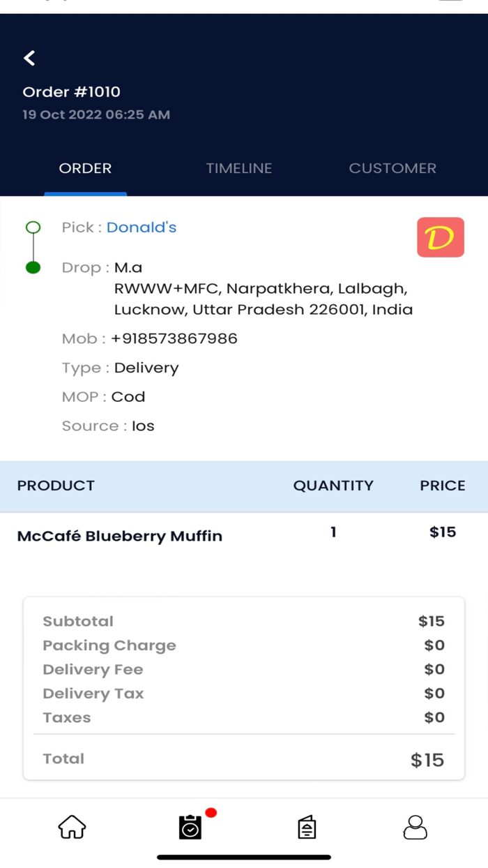Open the orders clipboard icon
488x868 pixels.
click(x=190, y=827)
